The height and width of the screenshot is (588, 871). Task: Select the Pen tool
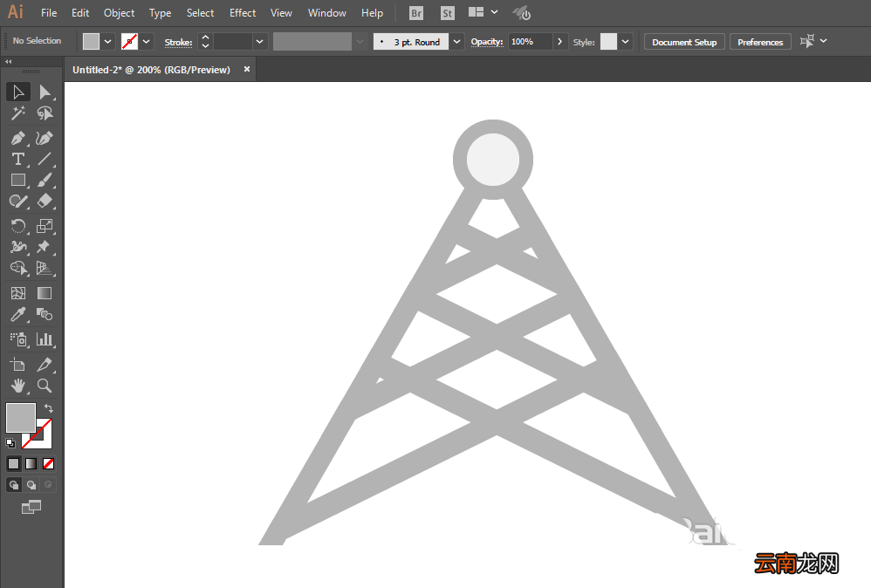pos(18,138)
